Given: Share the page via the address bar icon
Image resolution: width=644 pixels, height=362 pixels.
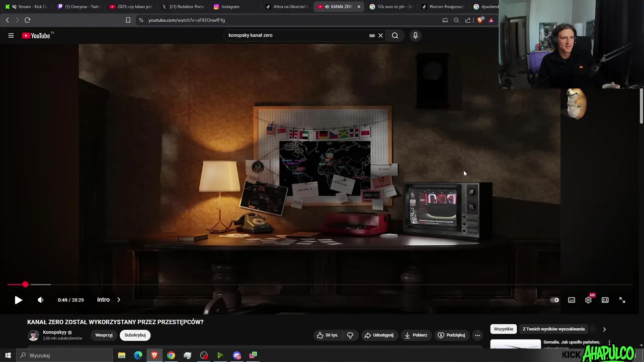Looking at the screenshot, I should (468, 20).
